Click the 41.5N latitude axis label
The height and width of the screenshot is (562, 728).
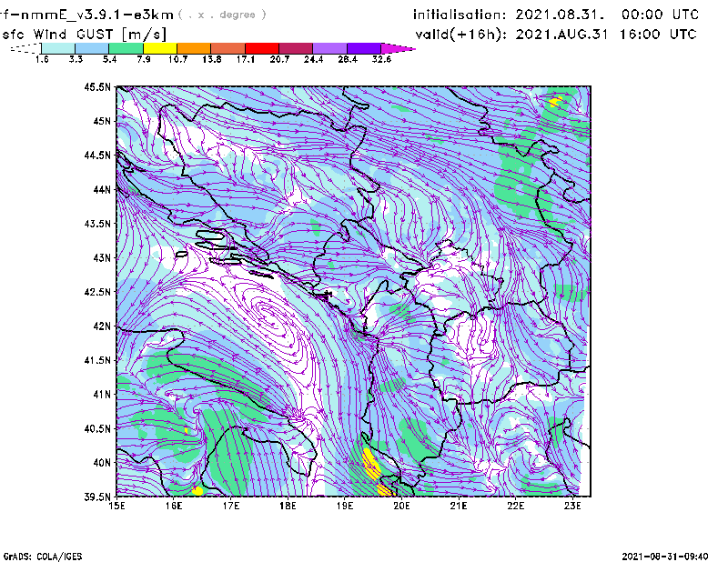[x=97, y=360]
